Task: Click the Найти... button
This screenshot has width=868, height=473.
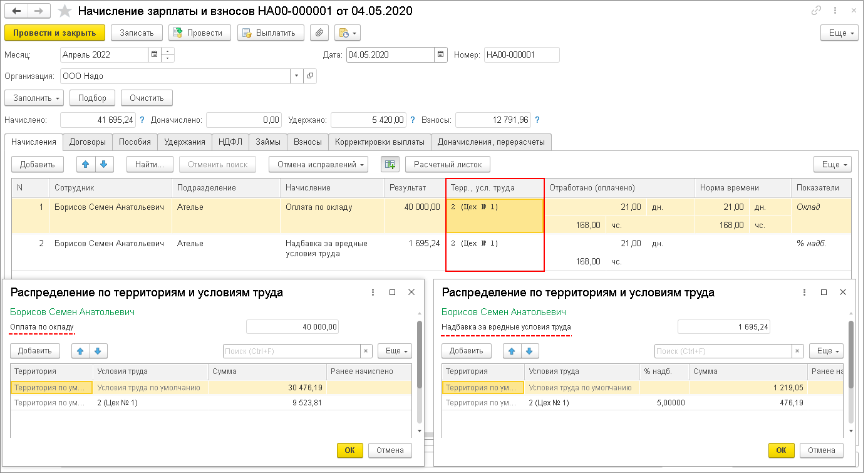Action: coord(150,164)
